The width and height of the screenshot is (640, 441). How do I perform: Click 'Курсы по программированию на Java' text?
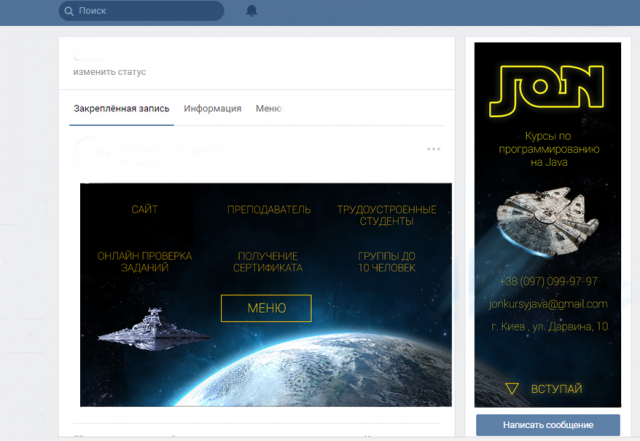pyautogui.click(x=549, y=149)
